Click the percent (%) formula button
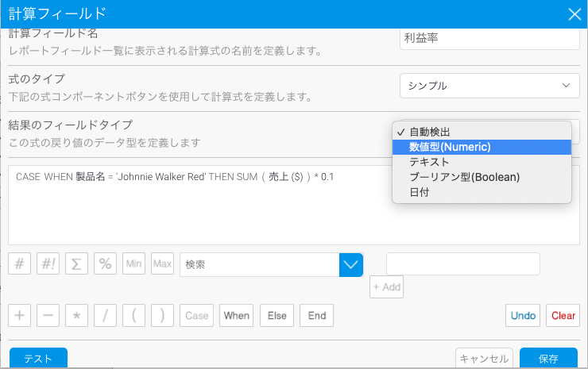 (x=106, y=264)
